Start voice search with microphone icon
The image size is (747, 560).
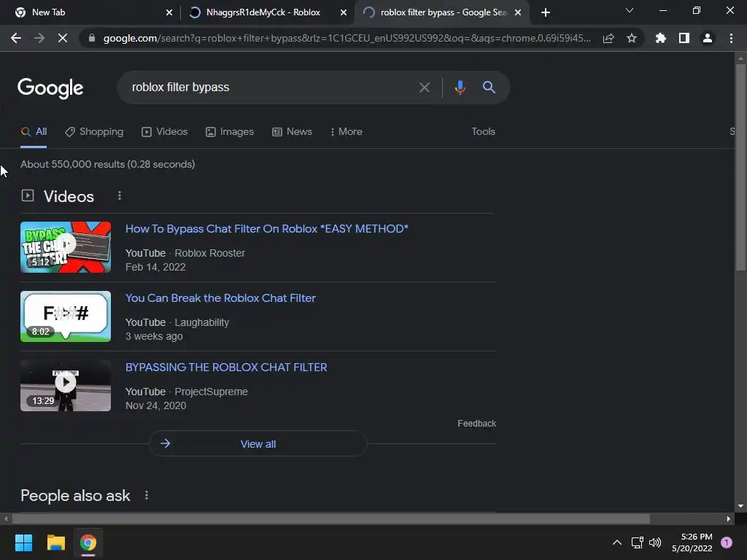coord(460,87)
